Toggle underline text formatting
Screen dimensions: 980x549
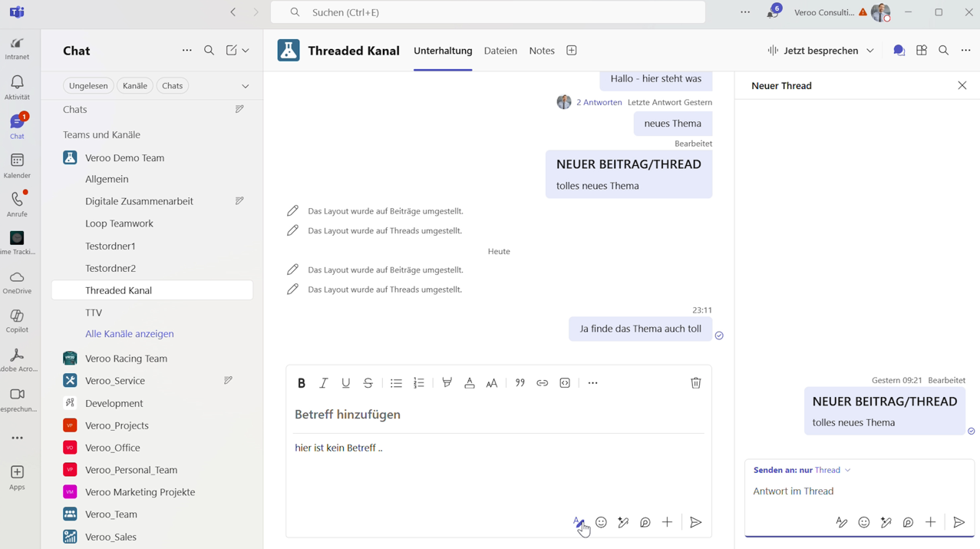(346, 383)
